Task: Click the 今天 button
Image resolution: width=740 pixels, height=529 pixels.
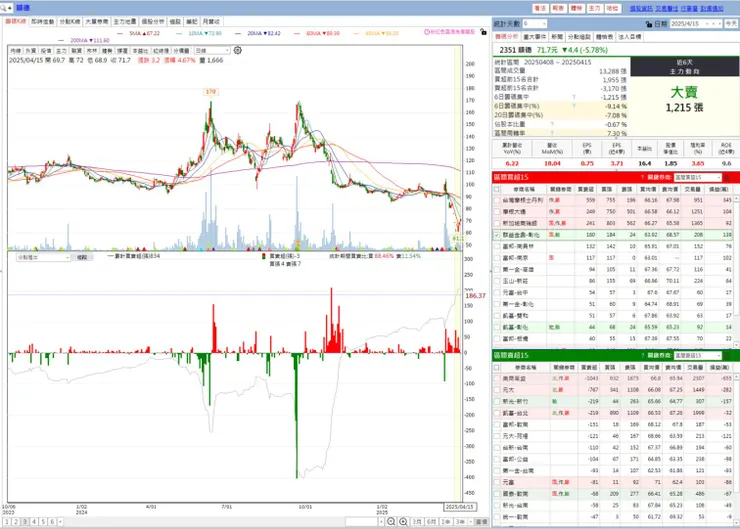Action: pyautogui.click(x=731, y=24)
